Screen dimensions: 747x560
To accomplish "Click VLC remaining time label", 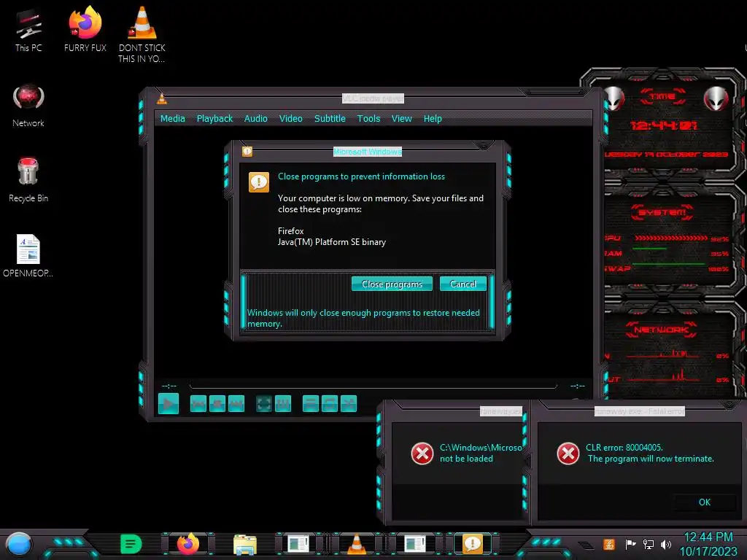I will tap(578, 386).
